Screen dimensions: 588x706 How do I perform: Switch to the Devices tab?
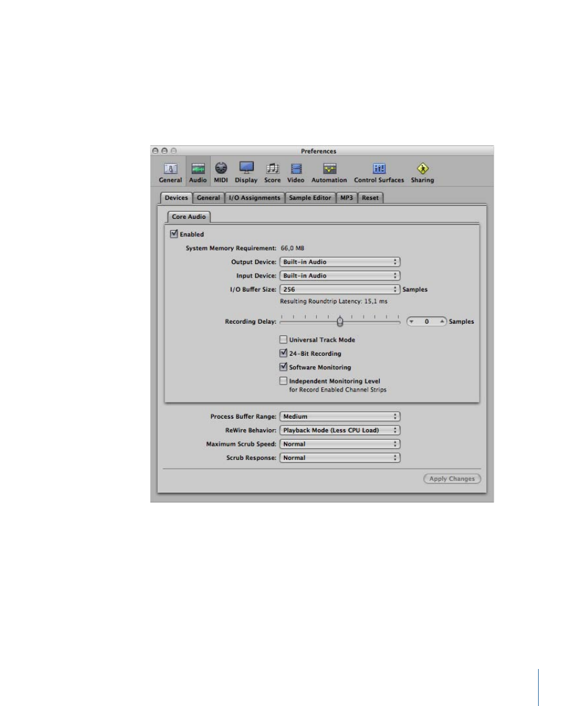(176, 198)
